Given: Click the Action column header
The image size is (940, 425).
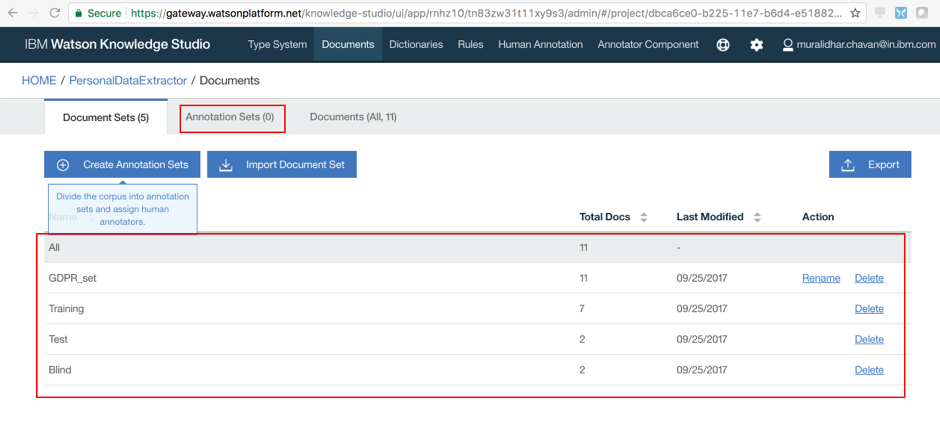Looking at the screenshot, I should click(x=818, y=217).
